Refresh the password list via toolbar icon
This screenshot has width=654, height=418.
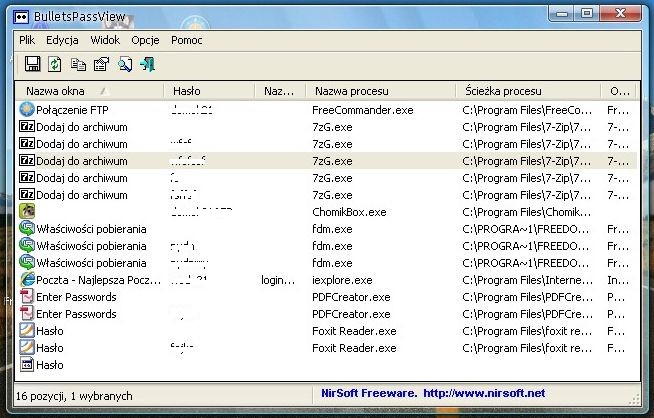click(x=55, y=64)
